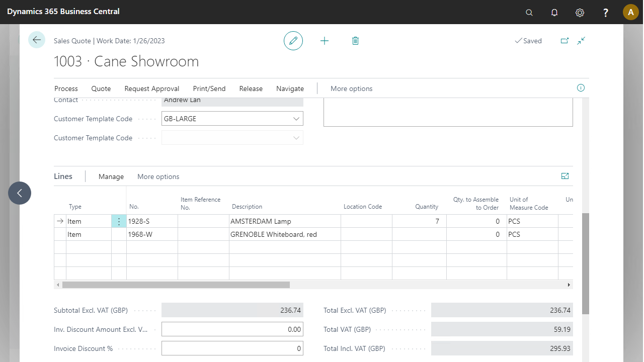This screenshot has height=362, width=644.
Task: Open the settings gear
Action: click(x=580, y=12)
